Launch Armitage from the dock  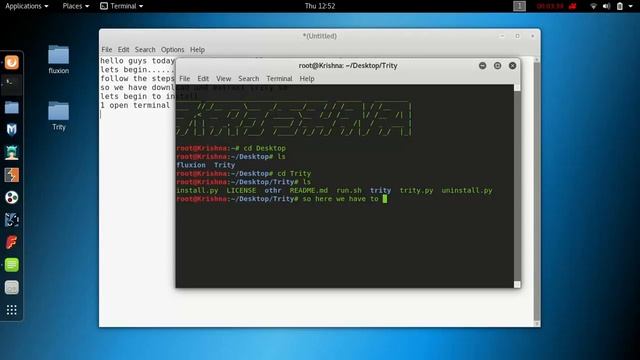tap(11, 152)
